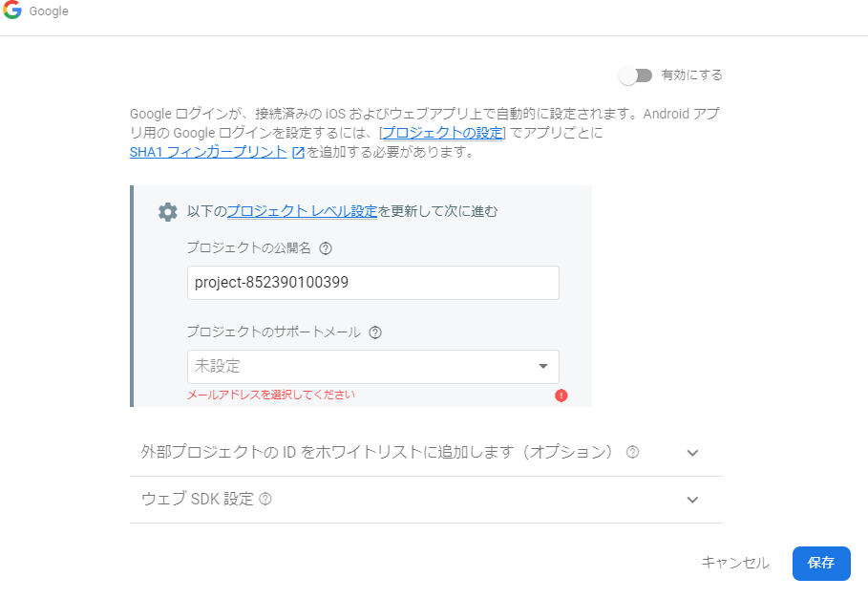This screenshot has height=599, width=868.
Task: Click the project-852390100399 name field
Action: [373, 283]
